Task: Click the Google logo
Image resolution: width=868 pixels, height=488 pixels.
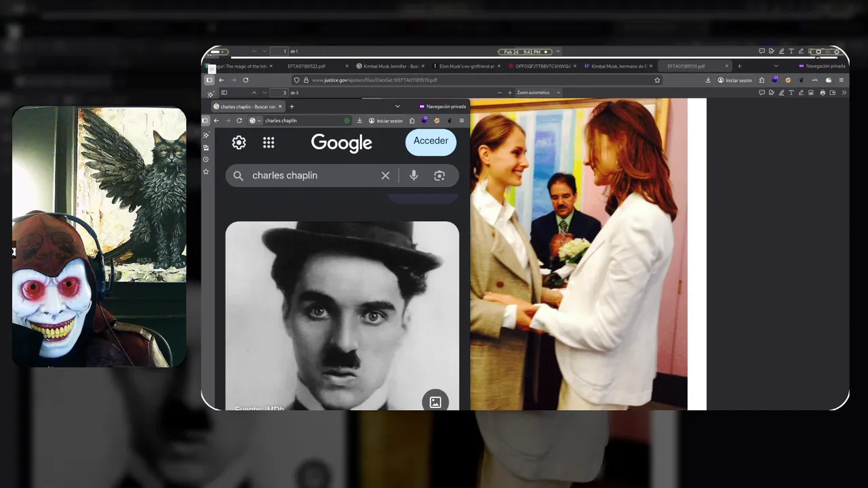Action: (x=341, y=143)
